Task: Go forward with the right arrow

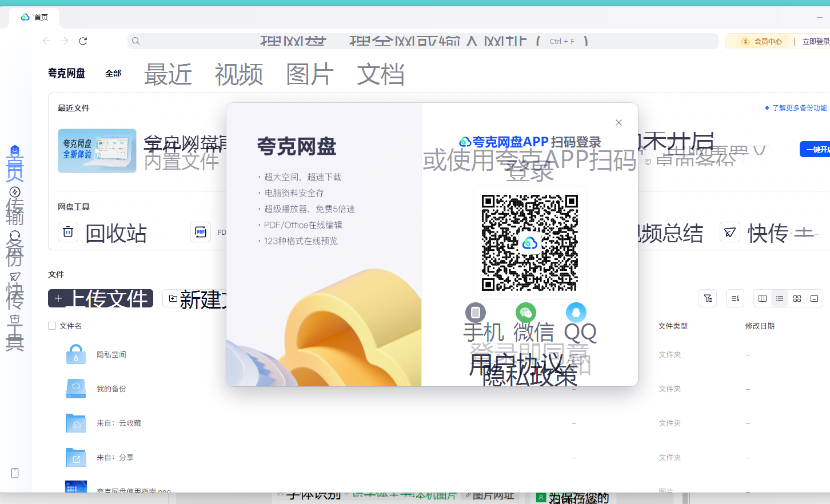Action: click(x=65, y=41)
